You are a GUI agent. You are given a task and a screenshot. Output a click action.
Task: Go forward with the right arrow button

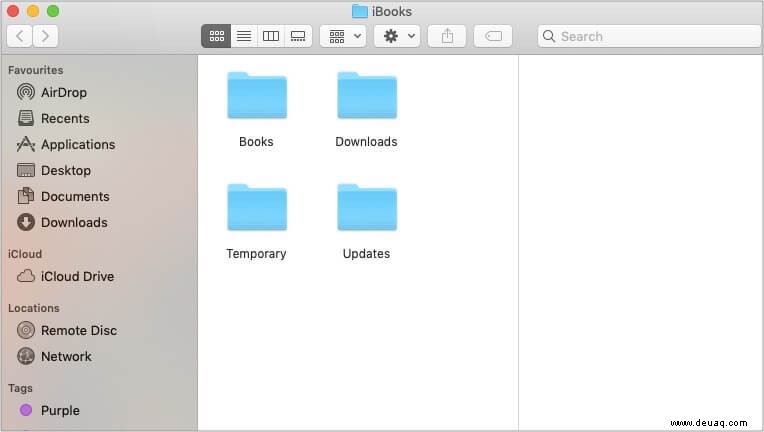(x=45, y=36)
